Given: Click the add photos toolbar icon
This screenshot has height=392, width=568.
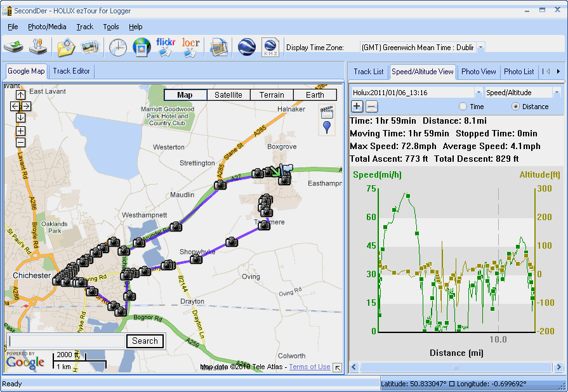Looking at the screenshot, I should pyautogui.click(x=90, y=47).
